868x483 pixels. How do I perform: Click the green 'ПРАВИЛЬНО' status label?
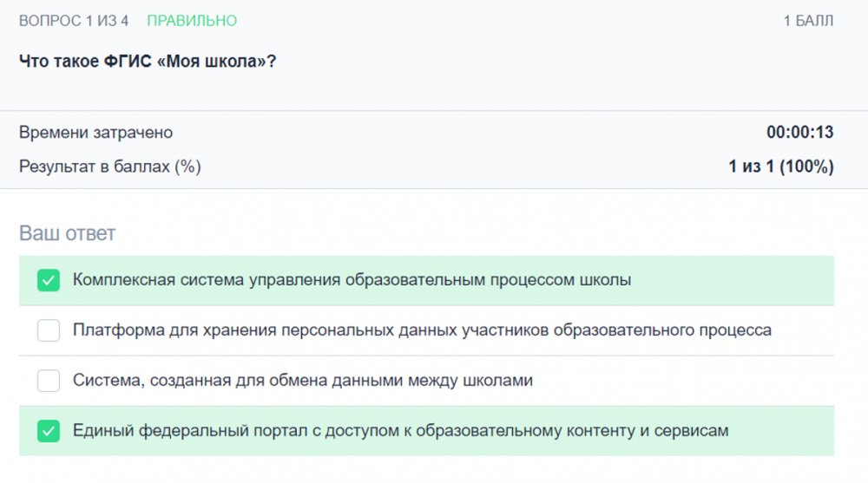click(192, 21)
